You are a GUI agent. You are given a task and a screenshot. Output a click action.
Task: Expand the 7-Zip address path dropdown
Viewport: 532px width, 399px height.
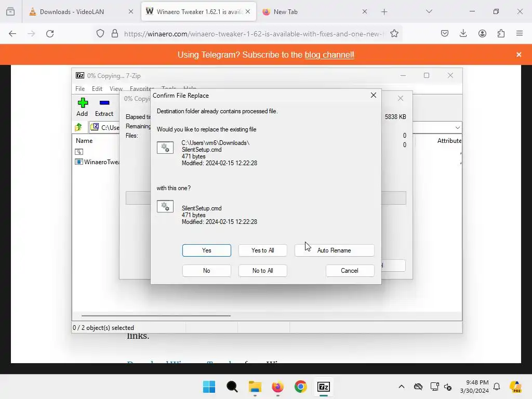point(457,128)
